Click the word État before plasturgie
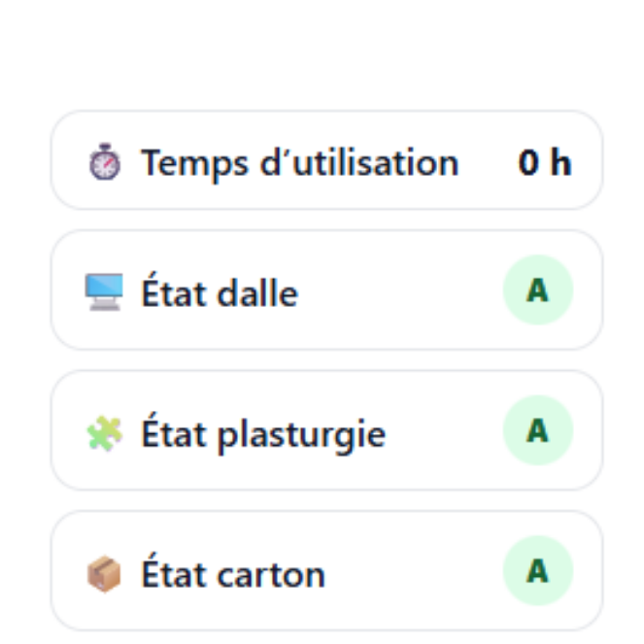This screenshot has width=644, height=644. coord(174,432)
